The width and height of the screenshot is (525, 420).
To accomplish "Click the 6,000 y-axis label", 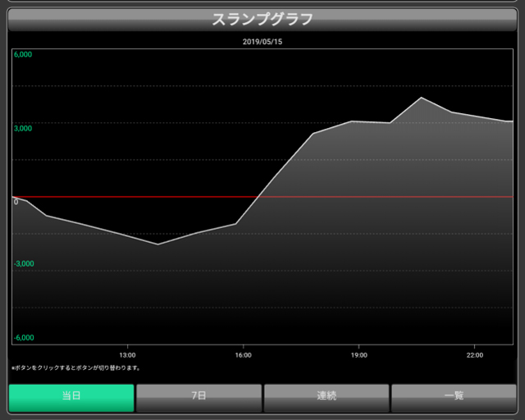I will click(23, 55).
